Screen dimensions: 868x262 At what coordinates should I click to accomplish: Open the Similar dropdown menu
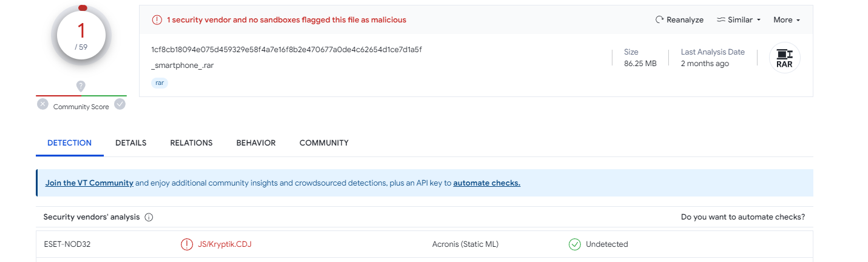click(739, 20)
